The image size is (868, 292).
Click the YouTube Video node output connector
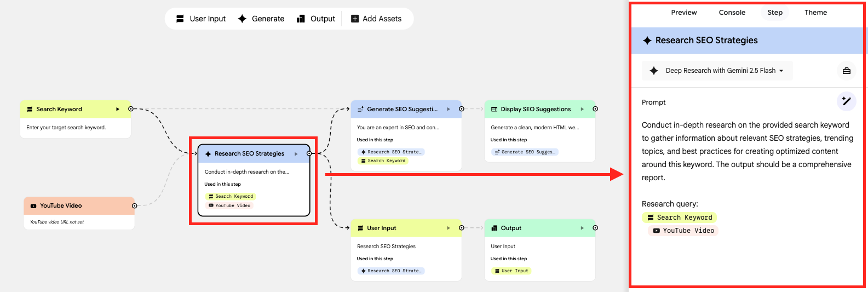134,205
